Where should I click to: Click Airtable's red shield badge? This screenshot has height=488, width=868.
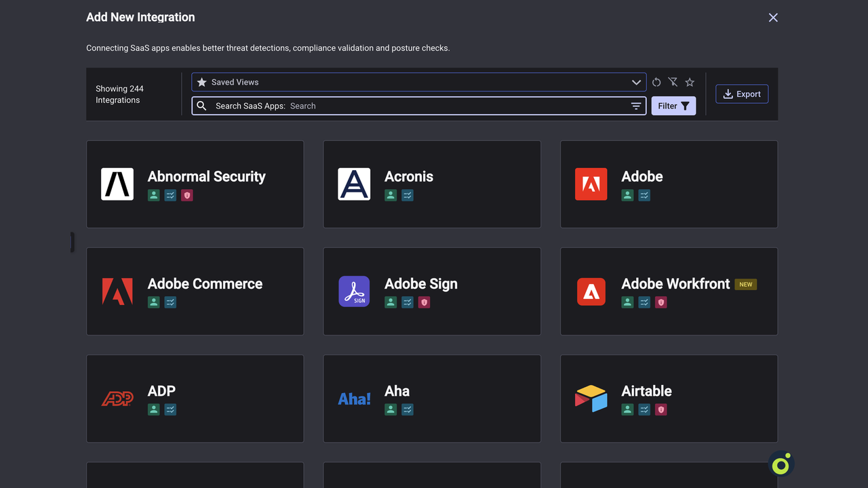click(660, 409)
